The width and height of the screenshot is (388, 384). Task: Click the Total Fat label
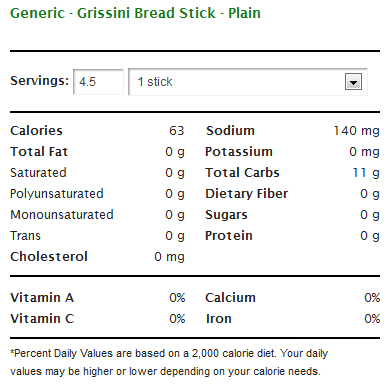pyautogui.click(x=39, y=152)
